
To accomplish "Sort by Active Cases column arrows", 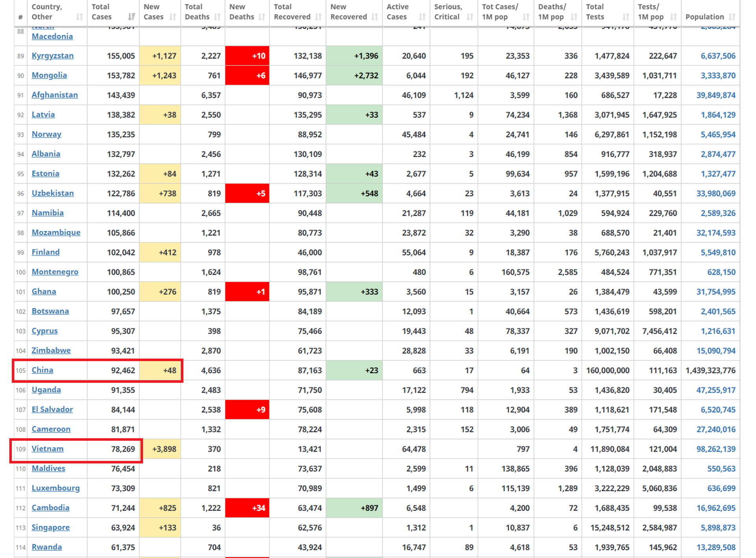I will (422, 17).
